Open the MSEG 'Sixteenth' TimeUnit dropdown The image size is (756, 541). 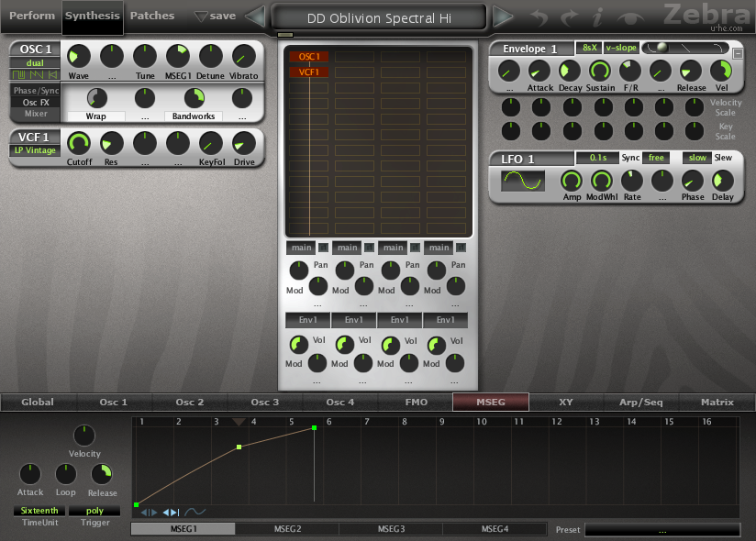coord(39,511)
